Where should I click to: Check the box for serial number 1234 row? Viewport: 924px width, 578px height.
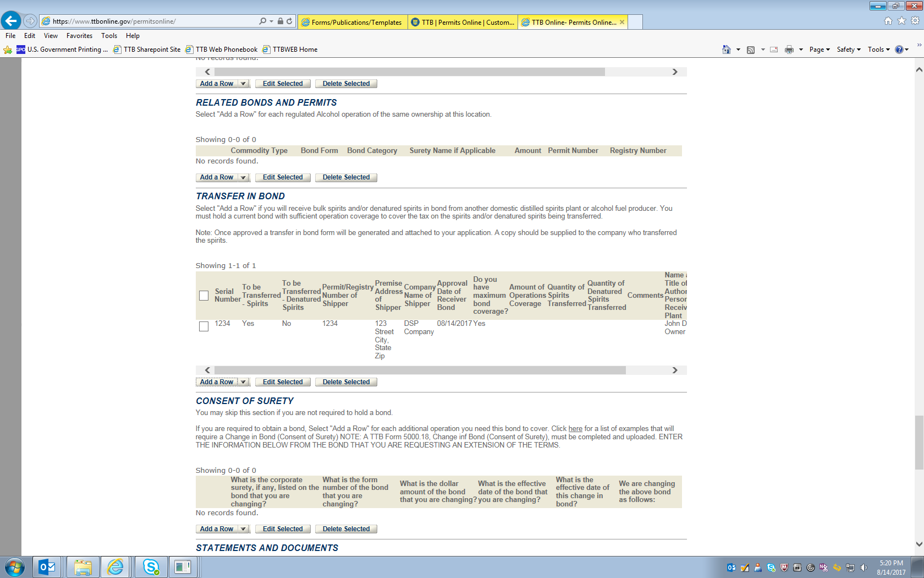click(x=204, y=326)
